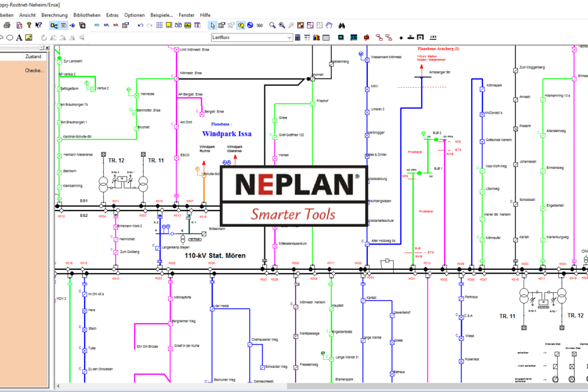Open the Optionen menu
The height and width of the screenshot is (392, 588).
coord(134,15)
